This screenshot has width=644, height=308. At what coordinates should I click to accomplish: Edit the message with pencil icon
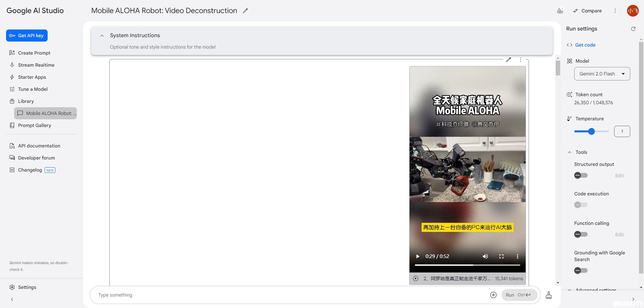(x=508, y=60)
